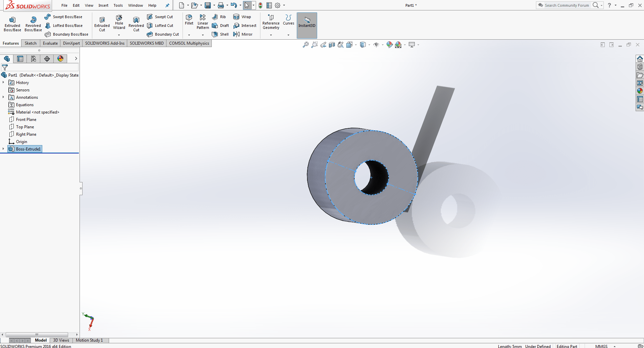Click Search Community Forum field

click(x=566, y=5)
